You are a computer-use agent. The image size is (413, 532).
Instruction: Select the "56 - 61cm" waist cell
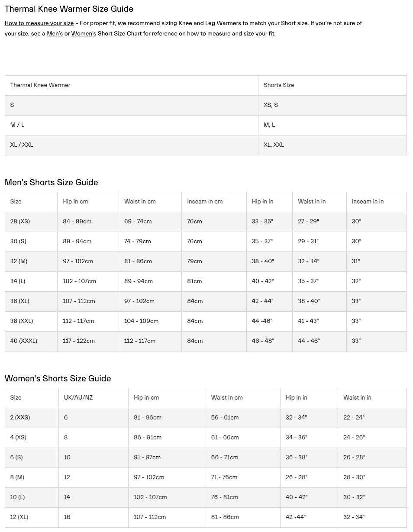point(225,418)
